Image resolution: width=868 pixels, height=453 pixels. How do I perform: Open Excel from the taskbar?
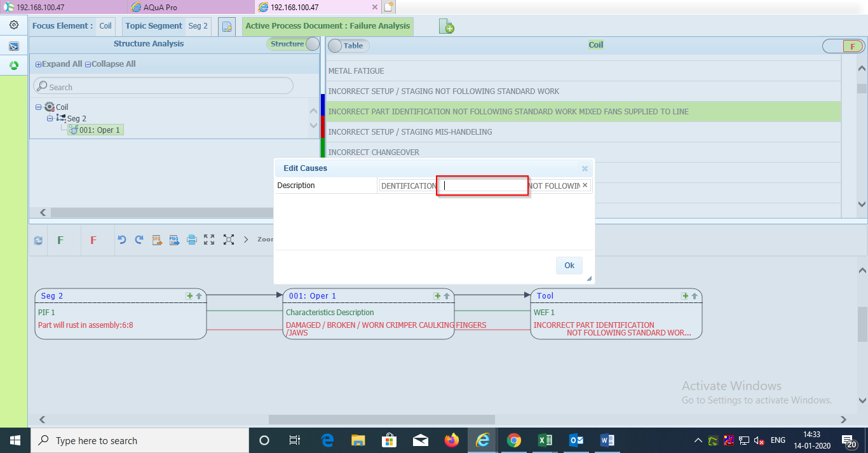coord(545,440)
